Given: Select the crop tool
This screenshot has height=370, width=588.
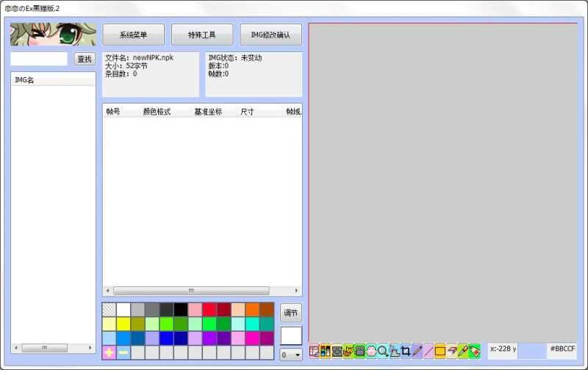Looking at the screenshot, I should pyautogui.click(x=406, y=351).
